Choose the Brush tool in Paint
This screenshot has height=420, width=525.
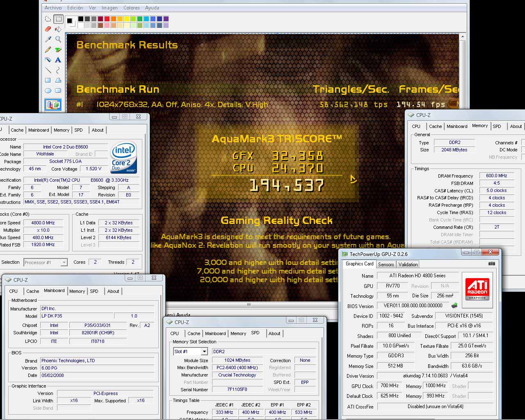click(x=58, y=50)
